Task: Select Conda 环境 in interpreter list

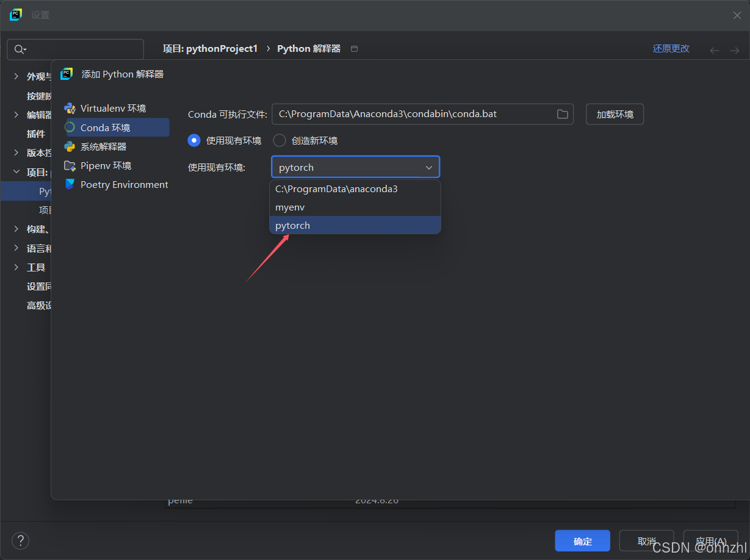Action: (x=116, y=127)
